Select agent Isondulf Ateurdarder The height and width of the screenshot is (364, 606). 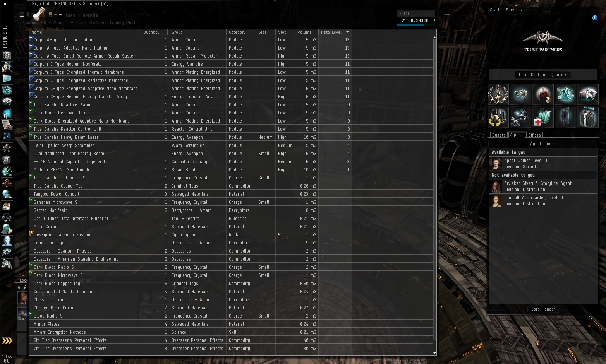543,200
